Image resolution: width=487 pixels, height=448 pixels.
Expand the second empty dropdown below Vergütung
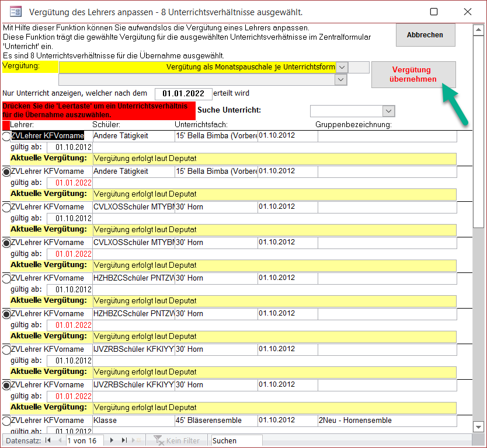pos(342,80)
